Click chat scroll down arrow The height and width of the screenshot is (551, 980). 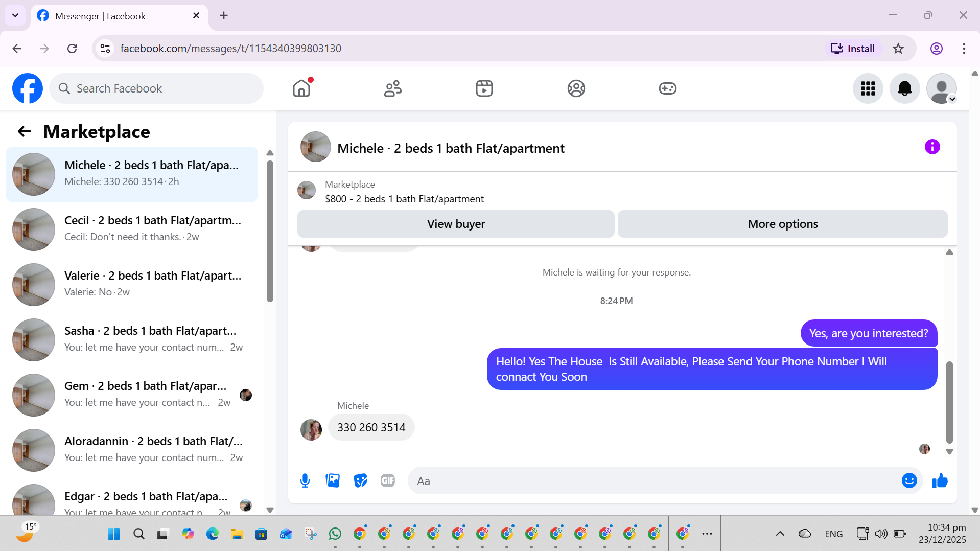tap(949, 452)
